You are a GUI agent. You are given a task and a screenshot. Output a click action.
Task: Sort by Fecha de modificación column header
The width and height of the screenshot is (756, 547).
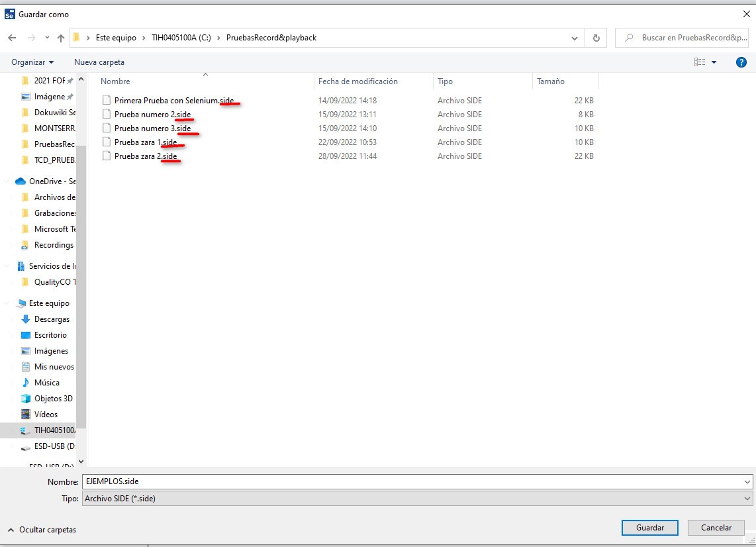click(x=358, y=81)
